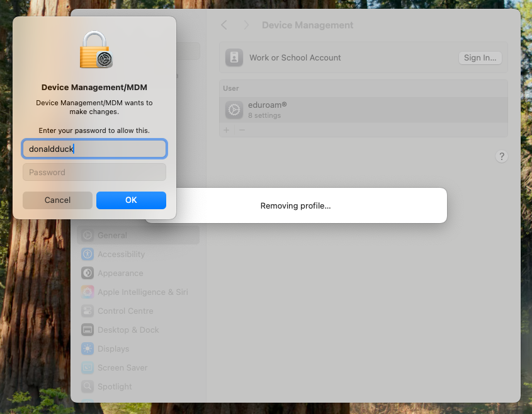Cancel the password dialog
The height and width of the screenshot is (414, 532).
57,200
